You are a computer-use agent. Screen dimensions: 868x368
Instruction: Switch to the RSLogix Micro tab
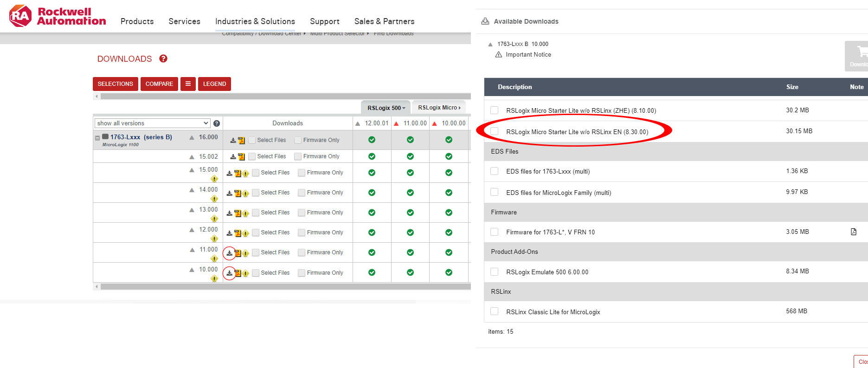point(439,107)
